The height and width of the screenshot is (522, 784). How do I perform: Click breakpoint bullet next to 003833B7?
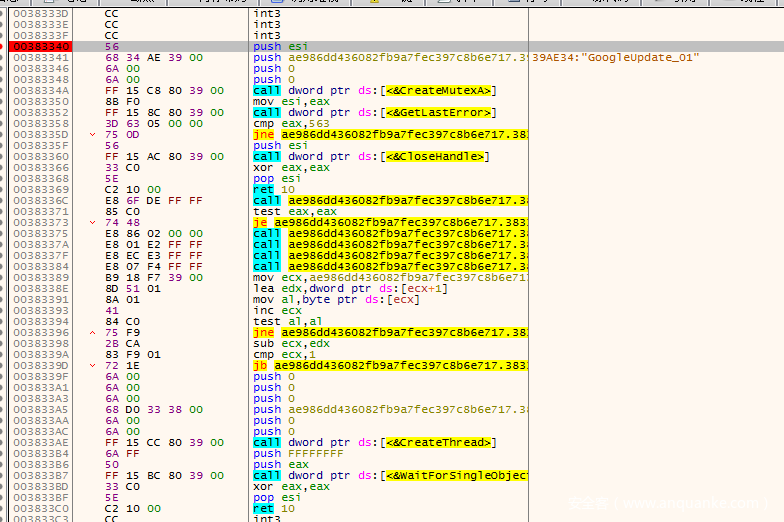pos(4,475)
